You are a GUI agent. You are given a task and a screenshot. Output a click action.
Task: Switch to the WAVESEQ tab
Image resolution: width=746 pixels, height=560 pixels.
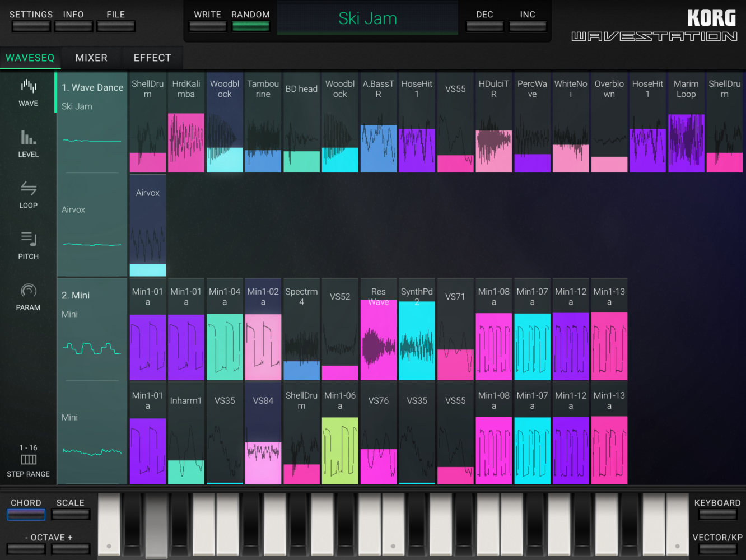(30, 58)
